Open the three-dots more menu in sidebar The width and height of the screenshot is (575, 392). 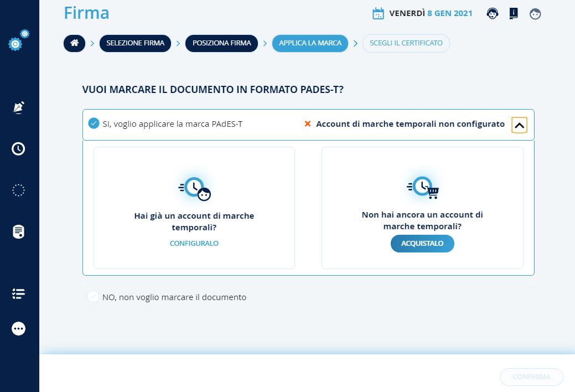[x=18, y=329]
